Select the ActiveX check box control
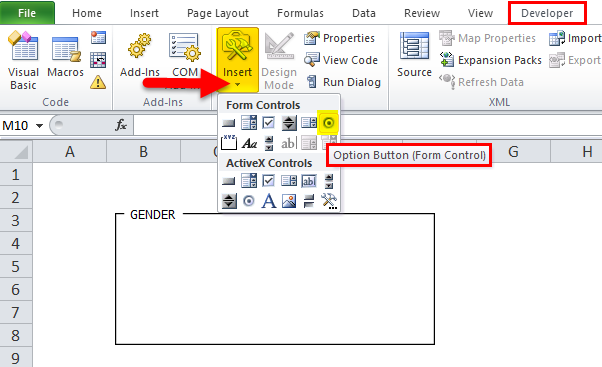 [x=268, y=180]
